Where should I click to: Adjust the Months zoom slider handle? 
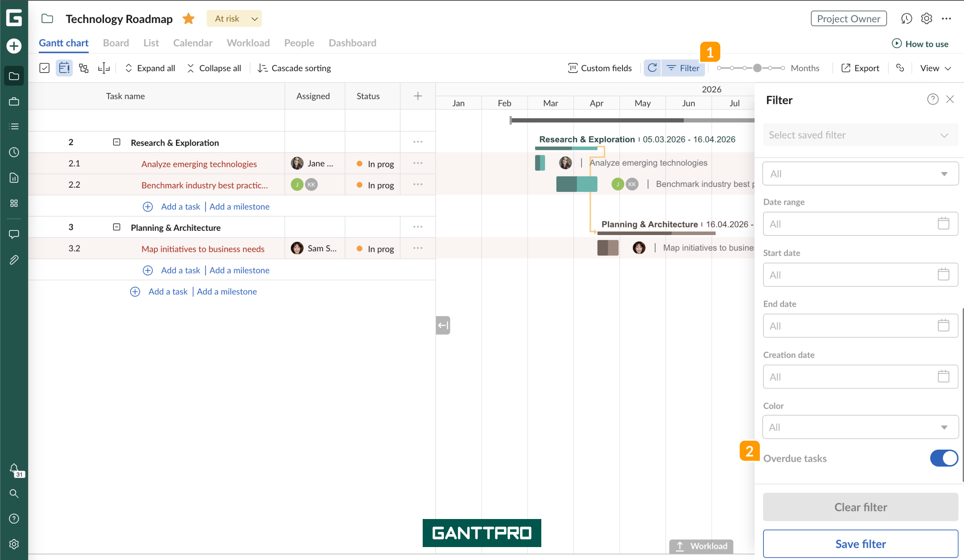click(757, 68)
